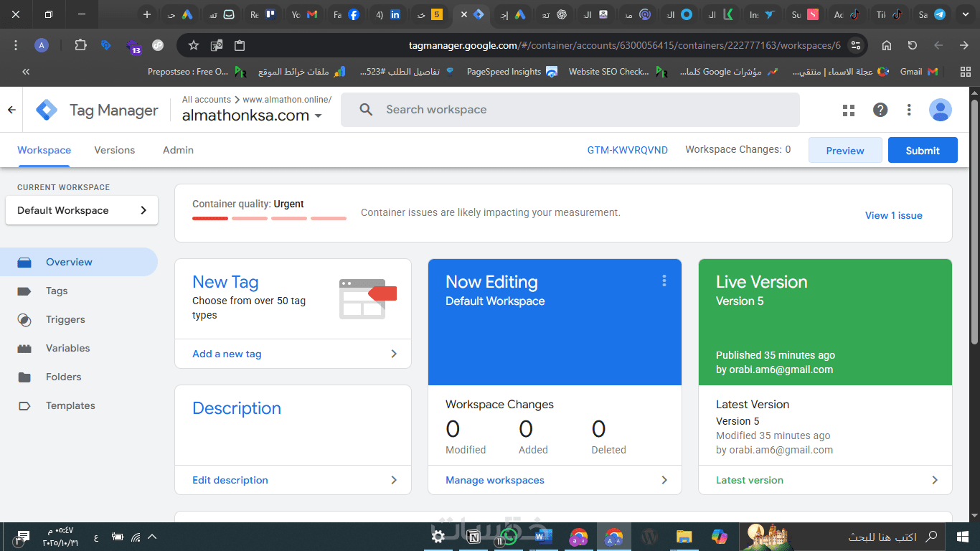Click the blue Submit button

click(x=923, y=150)
